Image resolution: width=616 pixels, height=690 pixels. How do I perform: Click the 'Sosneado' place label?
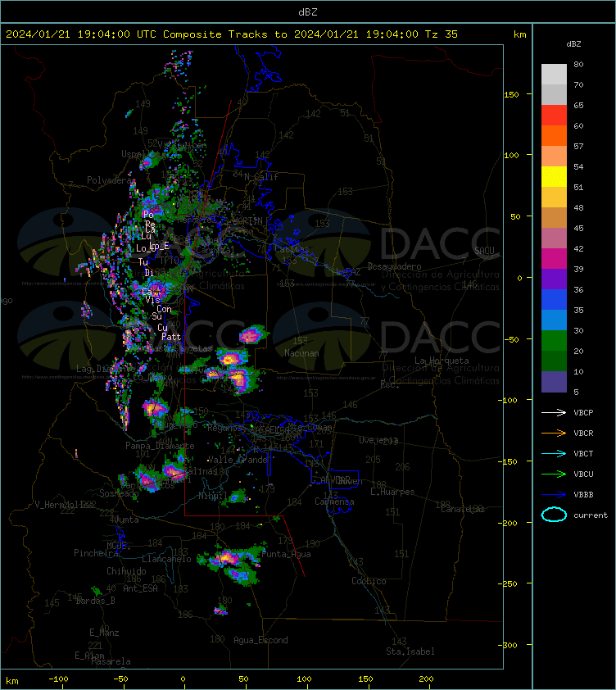pyautogui.click(x=119, y=493)
